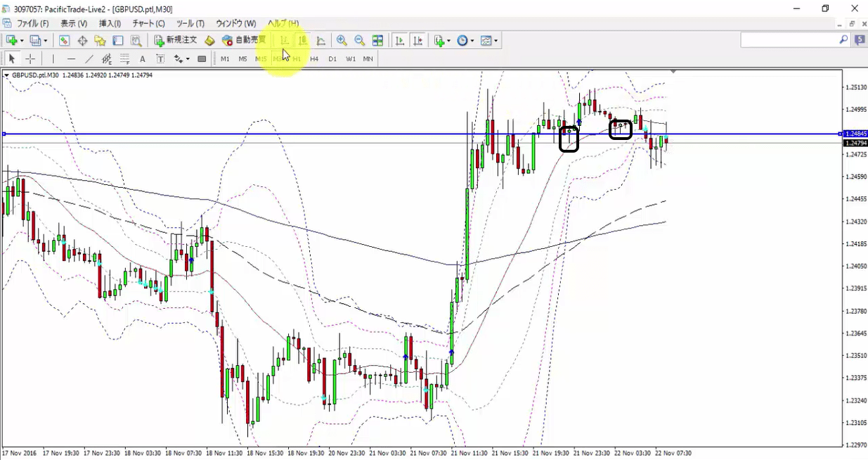The width and height of the screenshot is (868, 460).
Task: Select the horizontal line tool
Action: tap(71, 59)
